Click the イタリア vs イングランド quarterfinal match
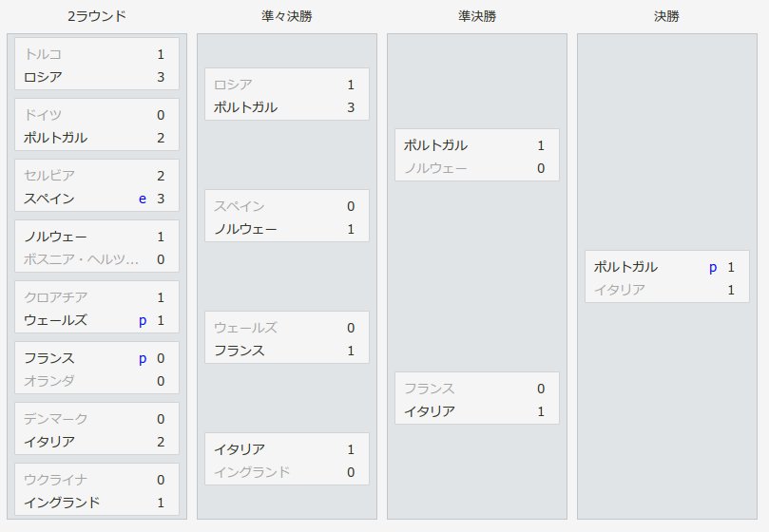 pyautogui.click(x=287, y=459)
